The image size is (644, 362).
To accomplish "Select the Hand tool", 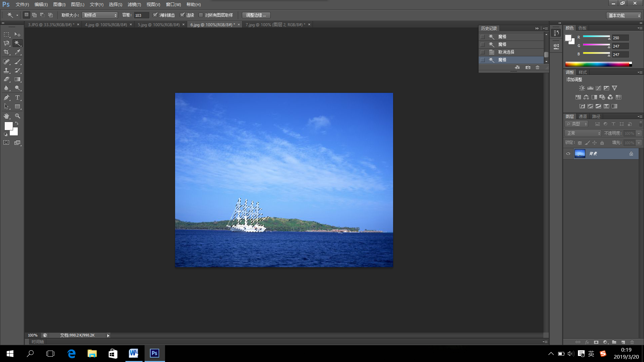I will (x=6, y=116).
